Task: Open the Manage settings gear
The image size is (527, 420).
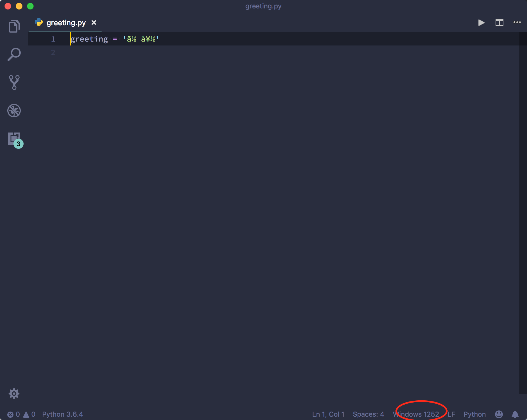Action: (14, 393)
